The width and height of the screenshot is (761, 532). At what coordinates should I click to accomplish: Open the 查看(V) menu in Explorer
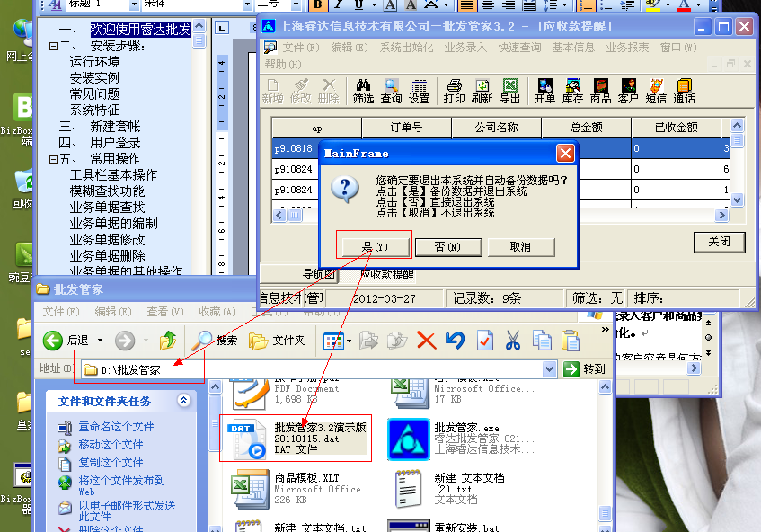(165, 312)
